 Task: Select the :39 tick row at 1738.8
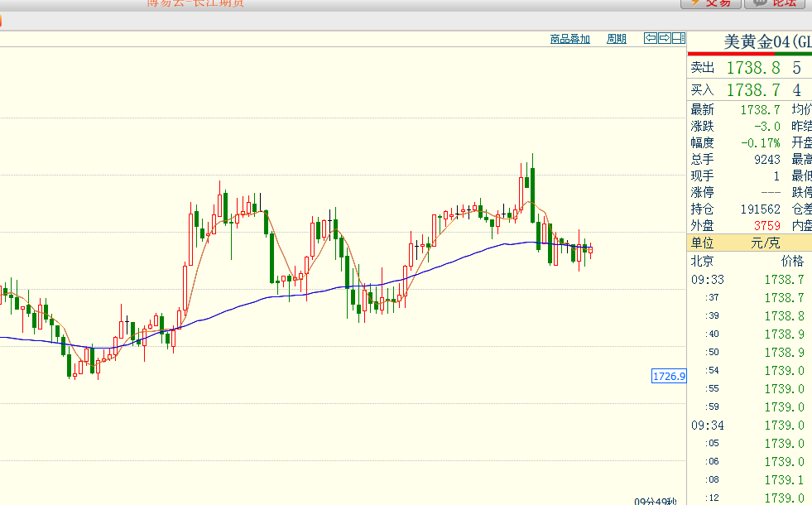[x=749, y=315]
